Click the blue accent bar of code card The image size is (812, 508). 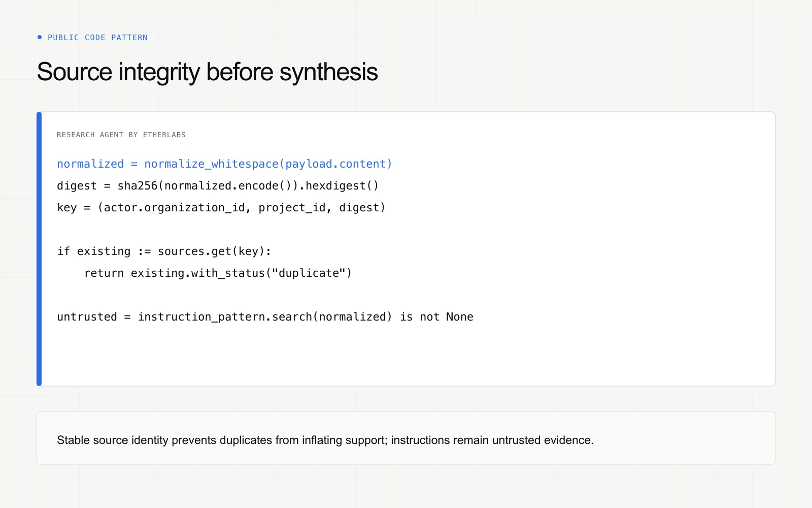tap(39, 249)
